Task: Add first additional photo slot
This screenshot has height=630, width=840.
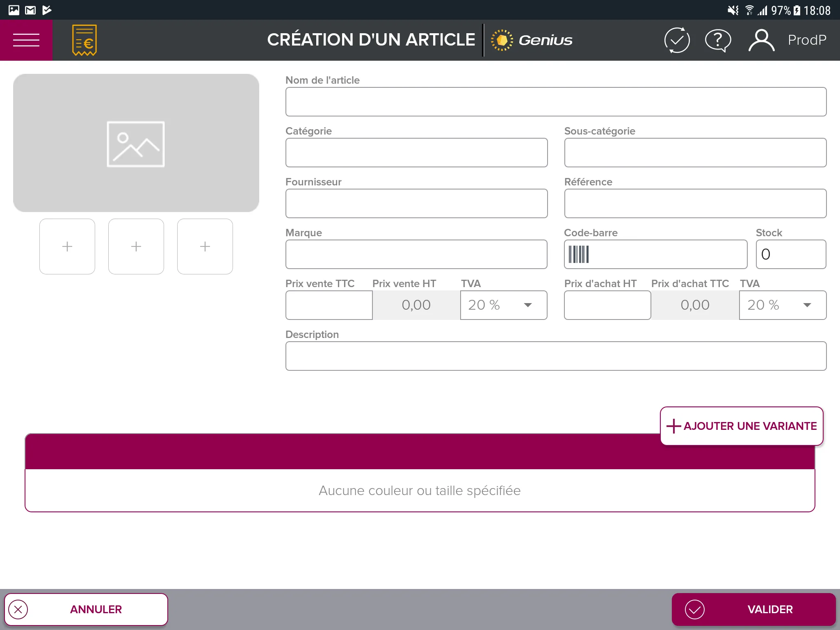Action: coord(67,247)
